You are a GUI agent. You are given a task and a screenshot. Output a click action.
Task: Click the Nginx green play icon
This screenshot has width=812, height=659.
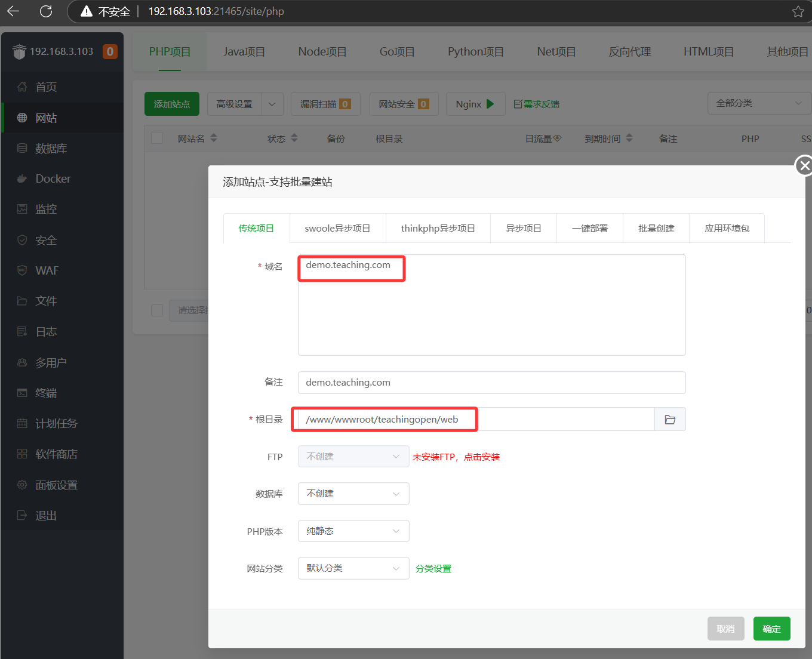click(x=490, y=104)
